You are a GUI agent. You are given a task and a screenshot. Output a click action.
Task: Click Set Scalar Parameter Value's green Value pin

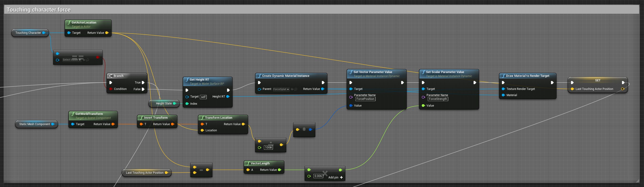[423, 106]
